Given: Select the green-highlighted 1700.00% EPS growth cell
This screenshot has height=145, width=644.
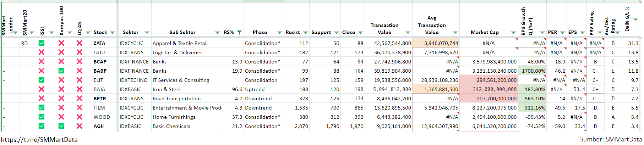Looking at the screenshot, I should (x=533, y=71).
